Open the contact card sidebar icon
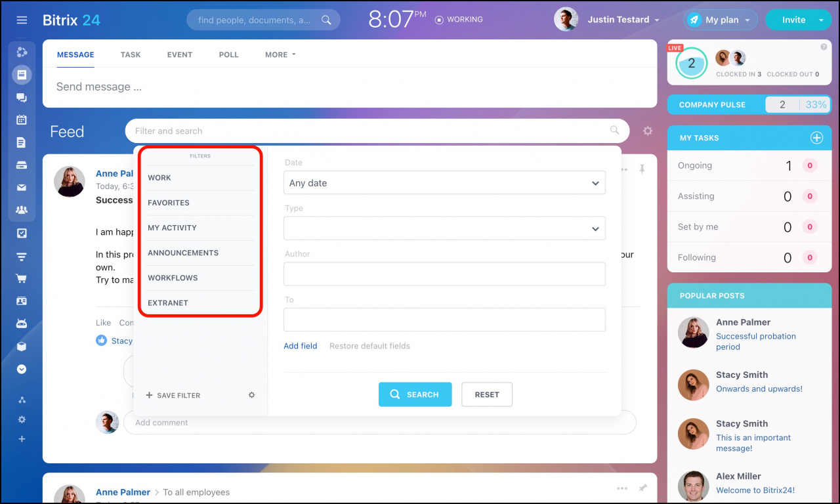This screenshot has width=840, height=504. pos(22,301)
